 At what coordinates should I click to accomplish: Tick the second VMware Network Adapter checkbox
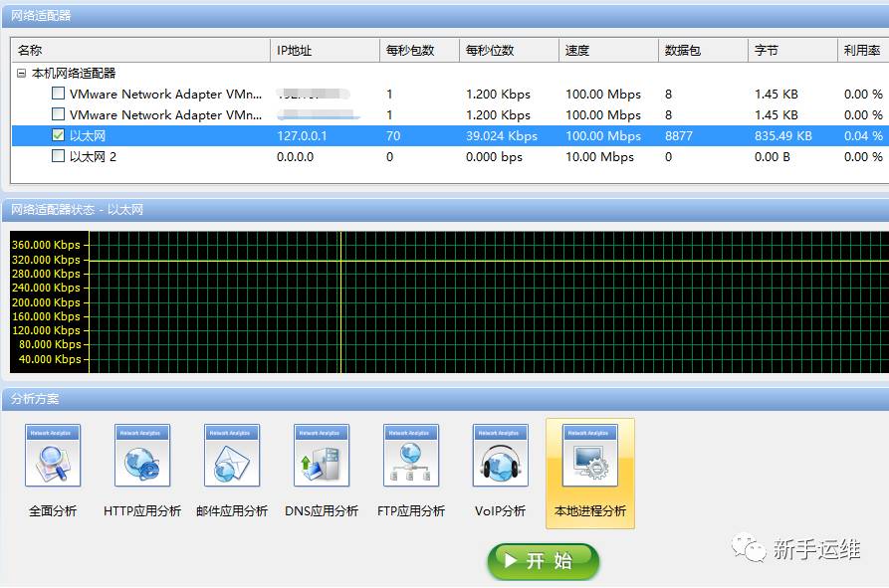tap(59, 114)
